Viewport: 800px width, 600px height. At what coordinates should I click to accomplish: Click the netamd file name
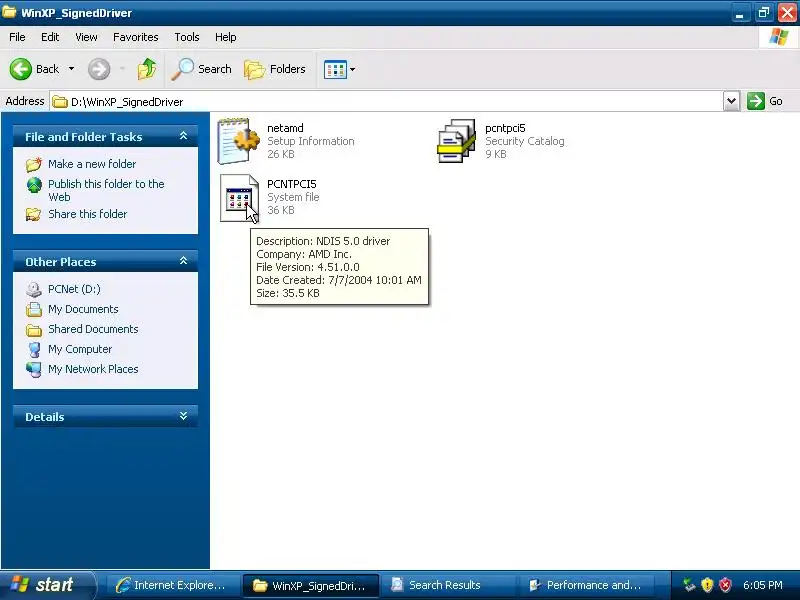(x=285, y=128)
